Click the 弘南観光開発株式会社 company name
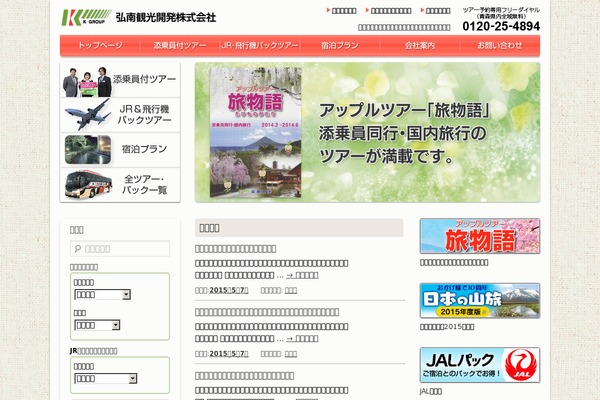 coord(166,18)
